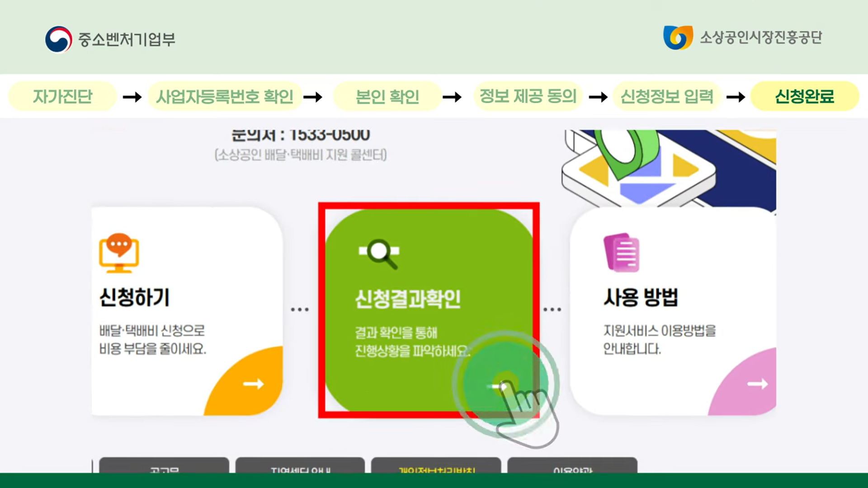Open the 신청하기 card title

pos(134,297)
